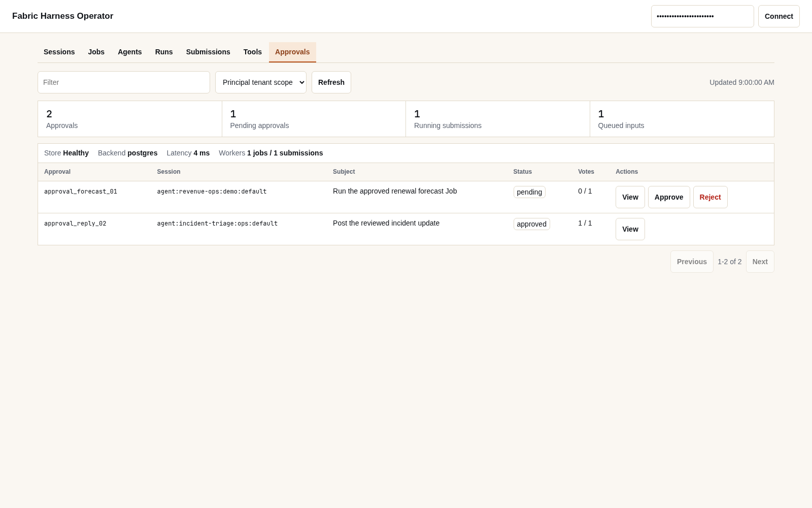Click the Approval column header
Viewport: 812px width, 508px height.
coord(57,172)
